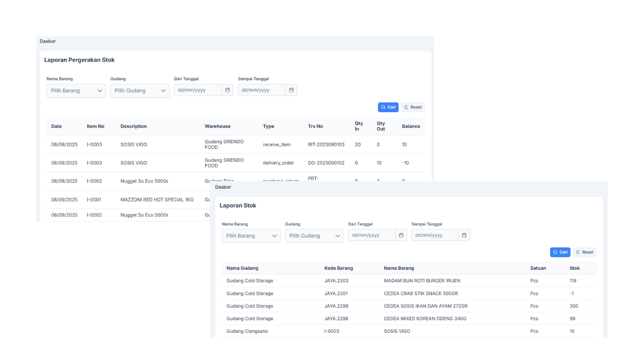Go to Dasbor breadcrumb above Laporan Pergerakan Stok
644x362 pixels.
click(48, 41)
